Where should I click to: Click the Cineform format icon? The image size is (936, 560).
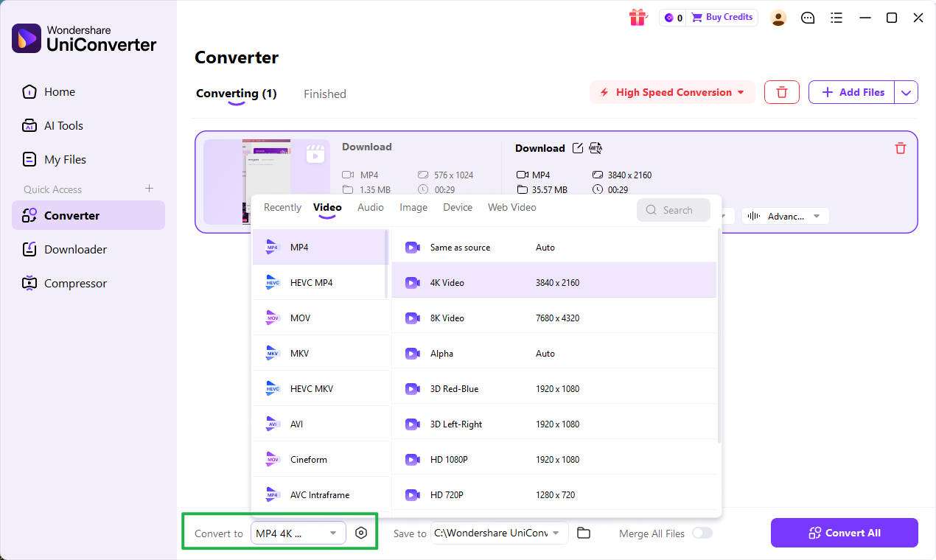[x=273, y=459]
